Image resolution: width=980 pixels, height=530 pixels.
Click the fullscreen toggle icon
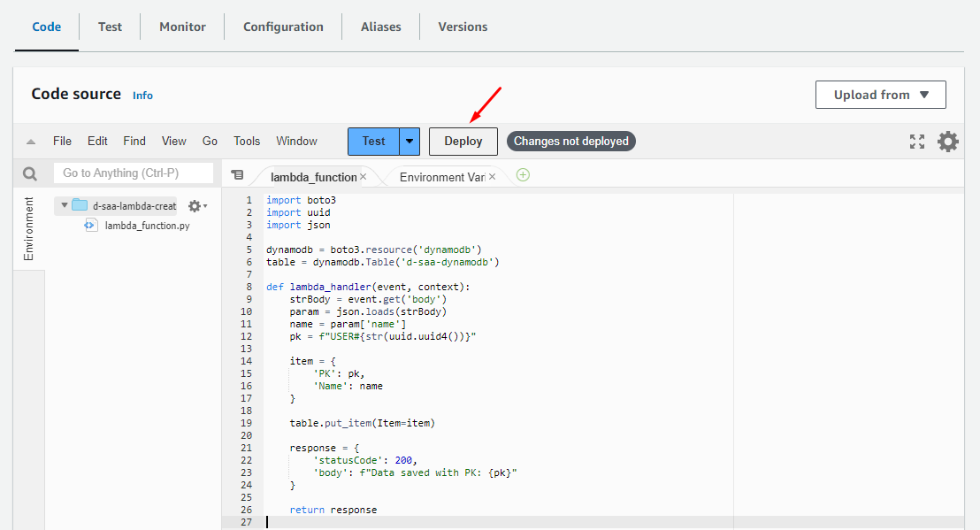(x=917, y=142)
